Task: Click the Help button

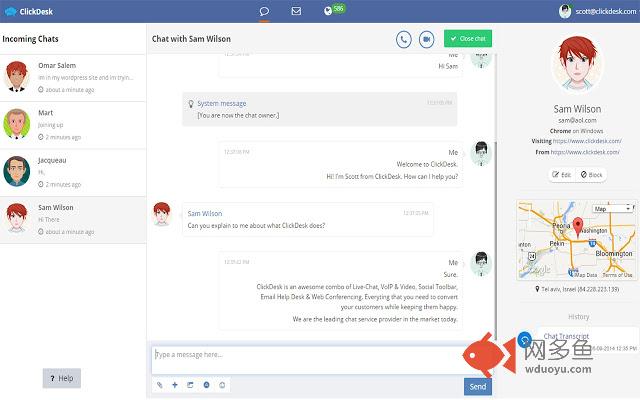Action: pyautogui.click(x=62, y=378)
